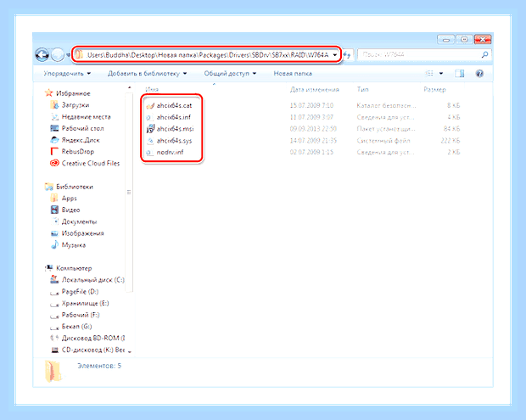Click the 222 КБ size cell
Image resolution: width=526 pixels, height=420 pixels.
(450, 141)
